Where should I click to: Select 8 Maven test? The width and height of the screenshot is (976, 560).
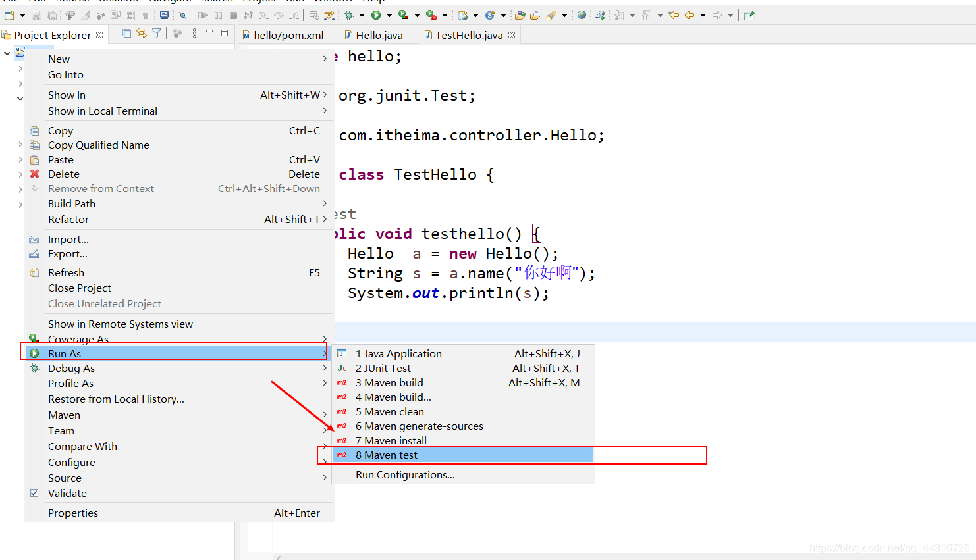[x=463, y=455]
